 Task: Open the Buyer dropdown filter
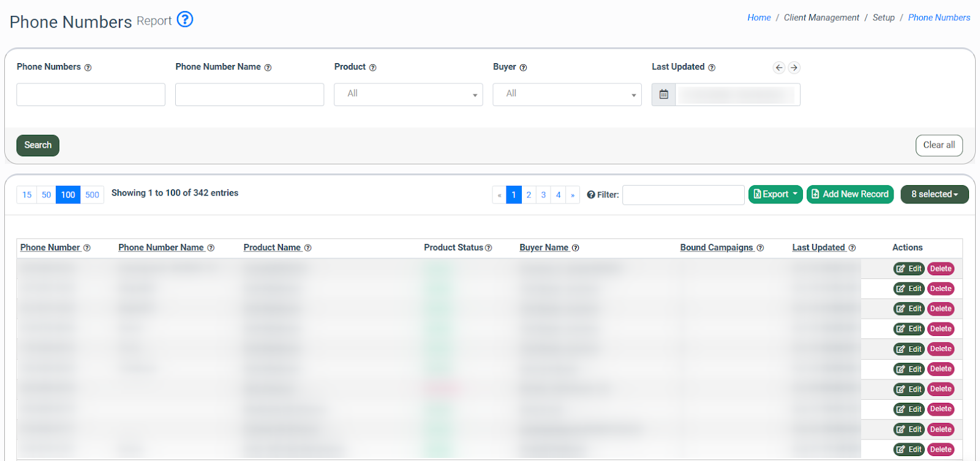click(567, 94)
